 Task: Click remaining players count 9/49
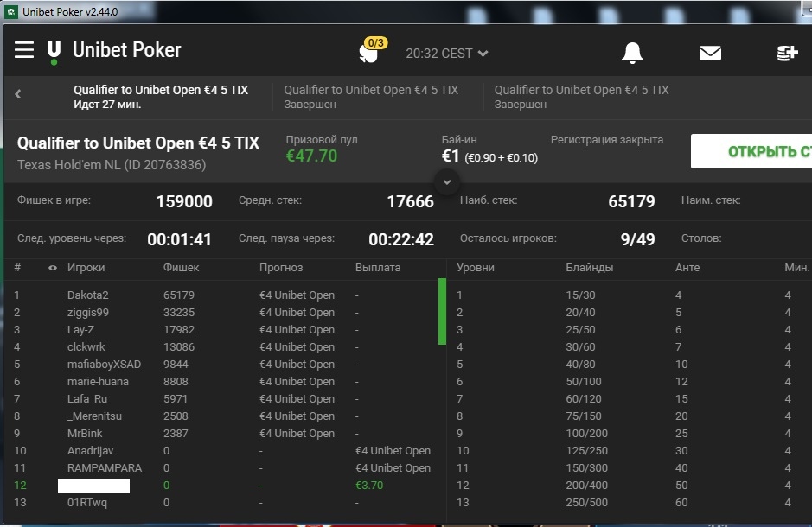tap(637, 239)
